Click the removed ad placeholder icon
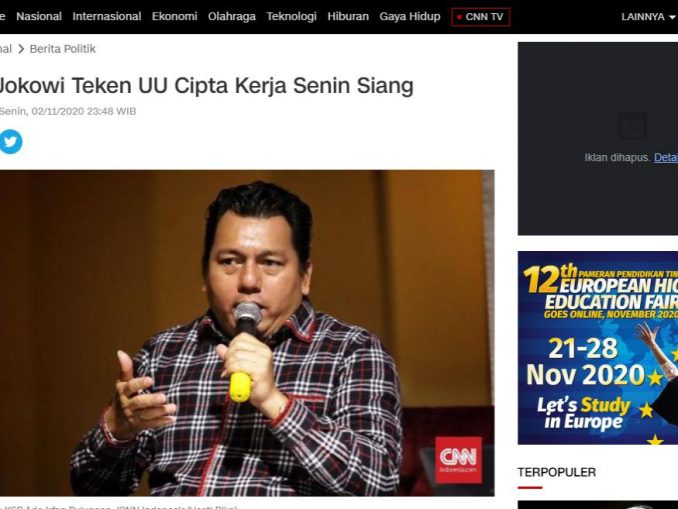 (632, 126)
